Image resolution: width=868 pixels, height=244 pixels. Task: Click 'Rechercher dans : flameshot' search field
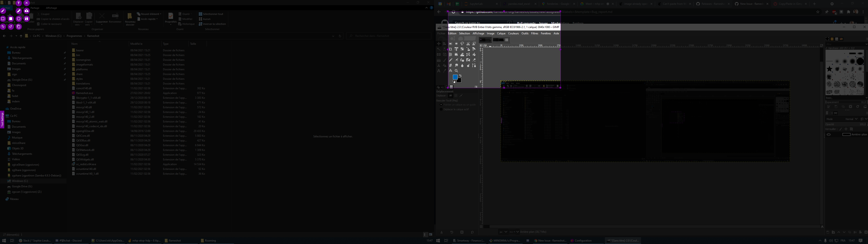[x=389, y=36]
